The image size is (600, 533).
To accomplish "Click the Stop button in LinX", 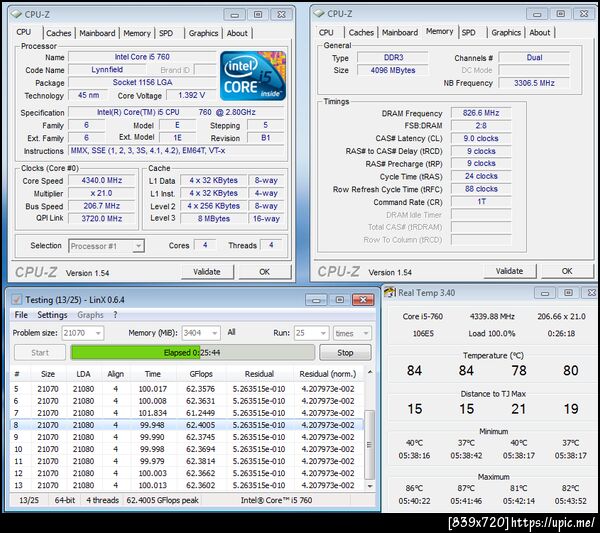I will tap(345, 353).
